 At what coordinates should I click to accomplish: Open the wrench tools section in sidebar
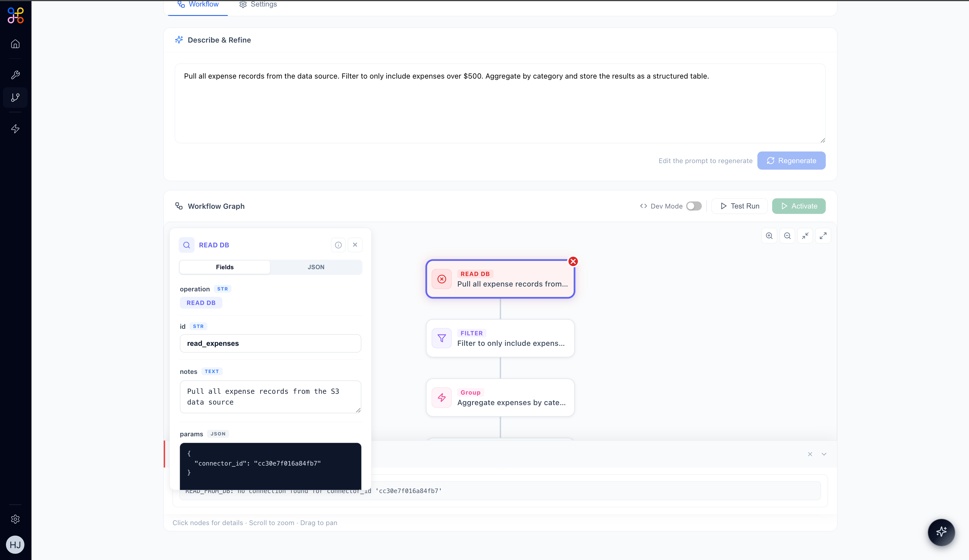pos(15,75)
